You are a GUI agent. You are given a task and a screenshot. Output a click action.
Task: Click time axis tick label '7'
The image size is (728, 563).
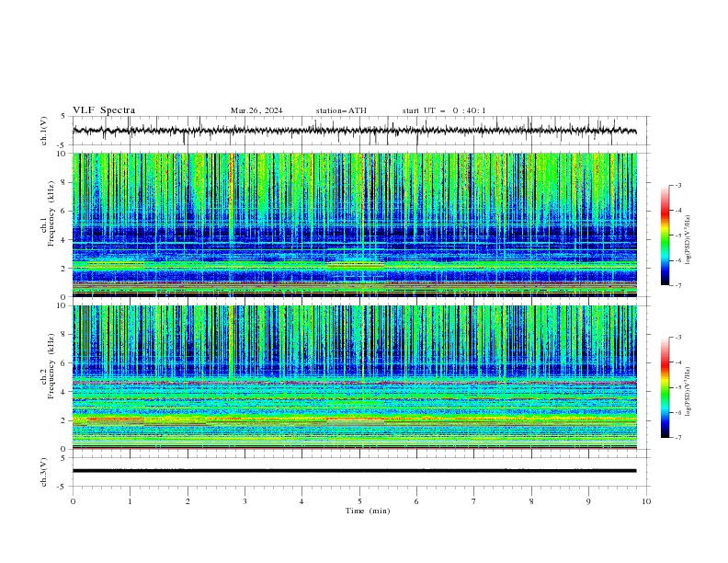pos(474,501)
